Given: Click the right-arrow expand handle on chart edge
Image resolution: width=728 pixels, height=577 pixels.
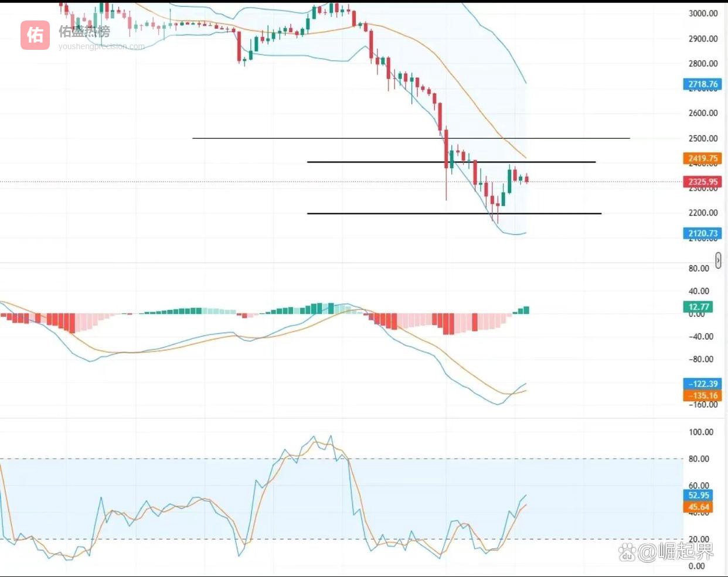Looking at the screenshot, I should click(x=718, y=260).
